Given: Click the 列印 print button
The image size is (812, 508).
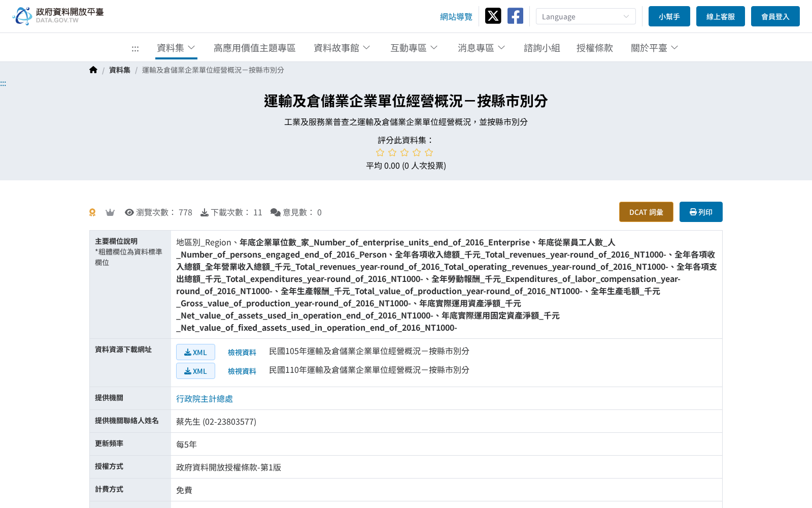Looking at the screenshot, I should [x=701, y=212].
